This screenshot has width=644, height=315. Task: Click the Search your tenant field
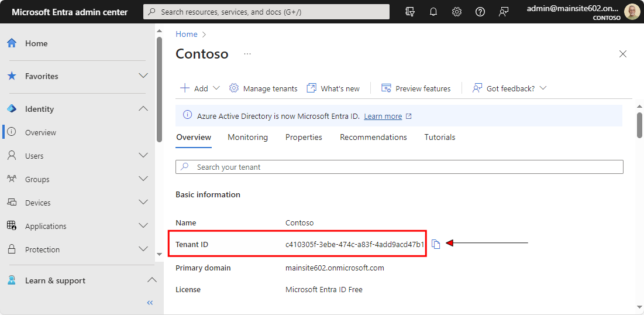click(400, 167)
